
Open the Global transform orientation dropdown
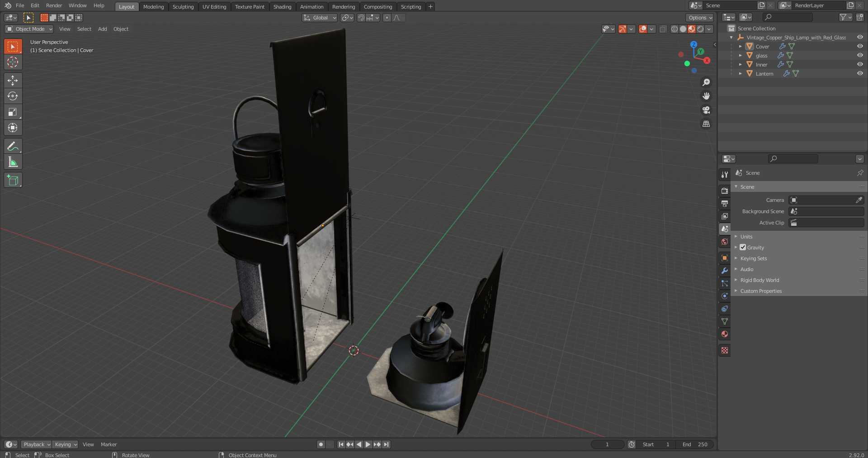pyautogui.click(x=320, y=18)
